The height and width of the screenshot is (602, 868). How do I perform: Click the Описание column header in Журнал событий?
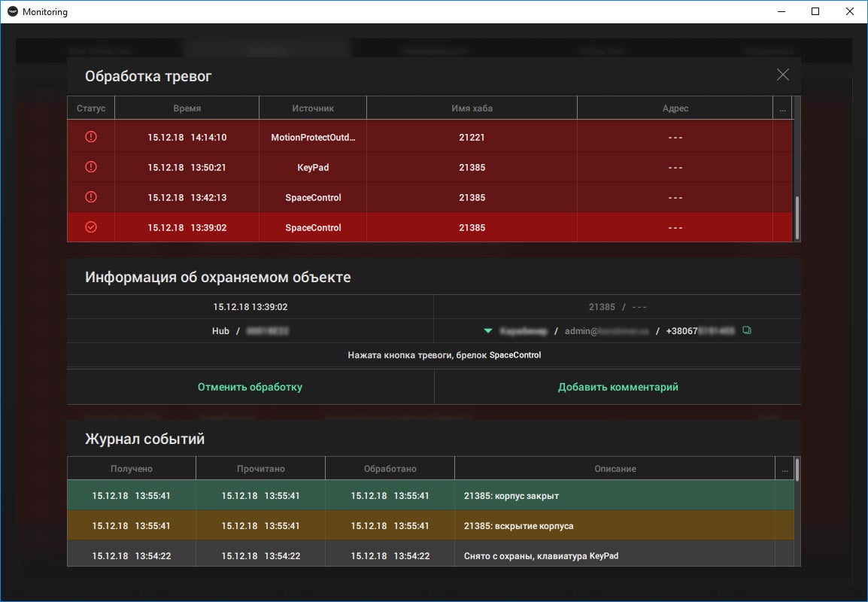click(615, 467)
